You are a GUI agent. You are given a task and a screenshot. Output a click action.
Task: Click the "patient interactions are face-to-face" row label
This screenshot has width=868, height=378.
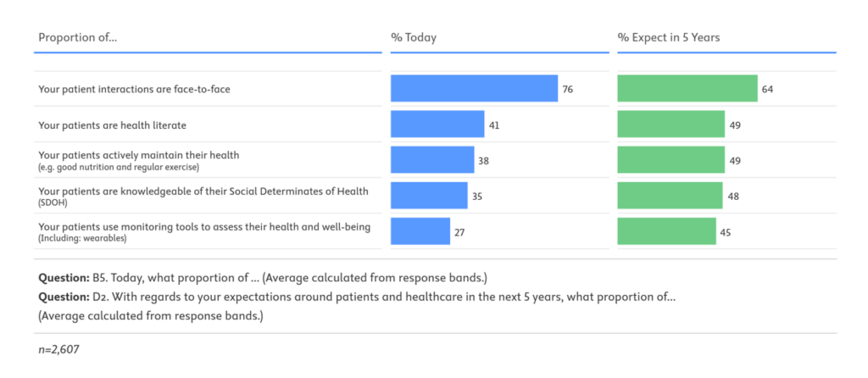click(x=135, y=89)
